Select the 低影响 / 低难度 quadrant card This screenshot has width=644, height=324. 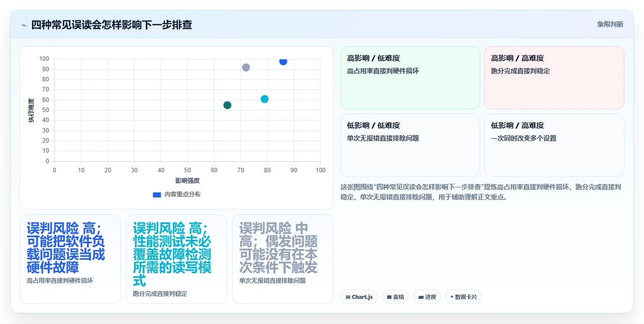(410, 145)
